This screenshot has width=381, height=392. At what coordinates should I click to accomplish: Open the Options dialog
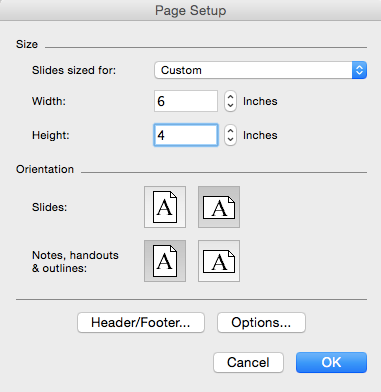coord(261,322)
